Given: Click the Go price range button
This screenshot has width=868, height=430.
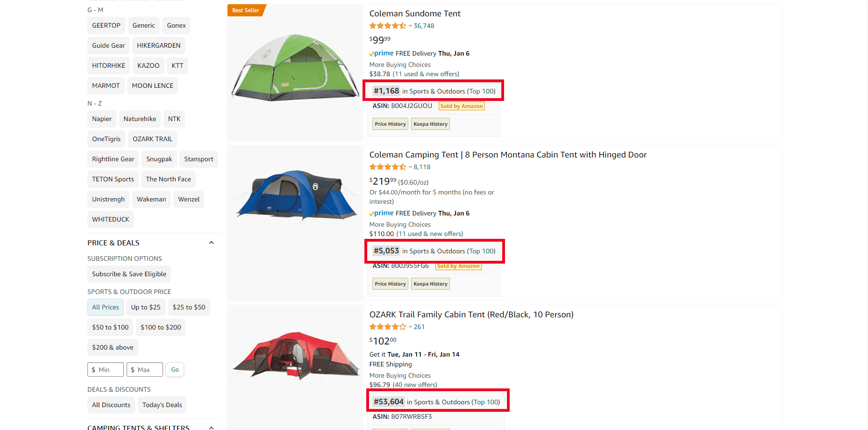Looking at the screenshot, I should (x=175, y=369).
